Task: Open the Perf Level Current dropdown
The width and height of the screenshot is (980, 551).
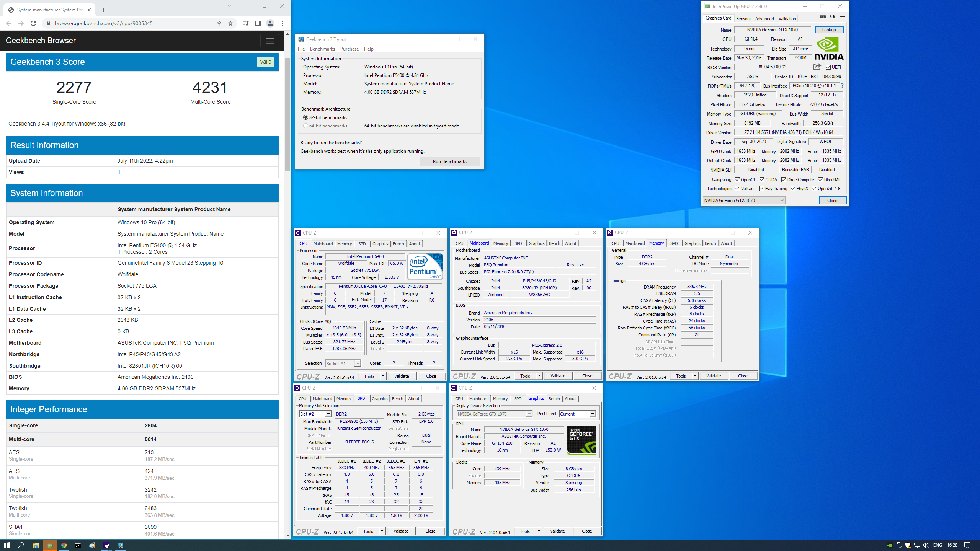Action: 577,414
